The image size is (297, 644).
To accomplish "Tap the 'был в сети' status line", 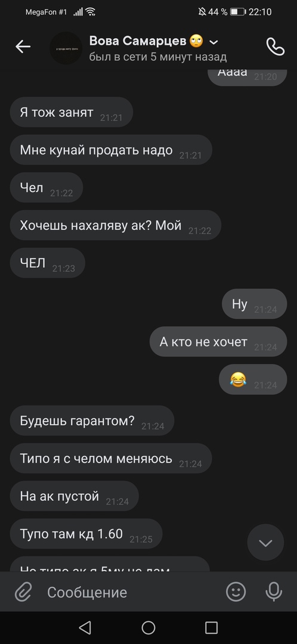I will click(157, 57).
